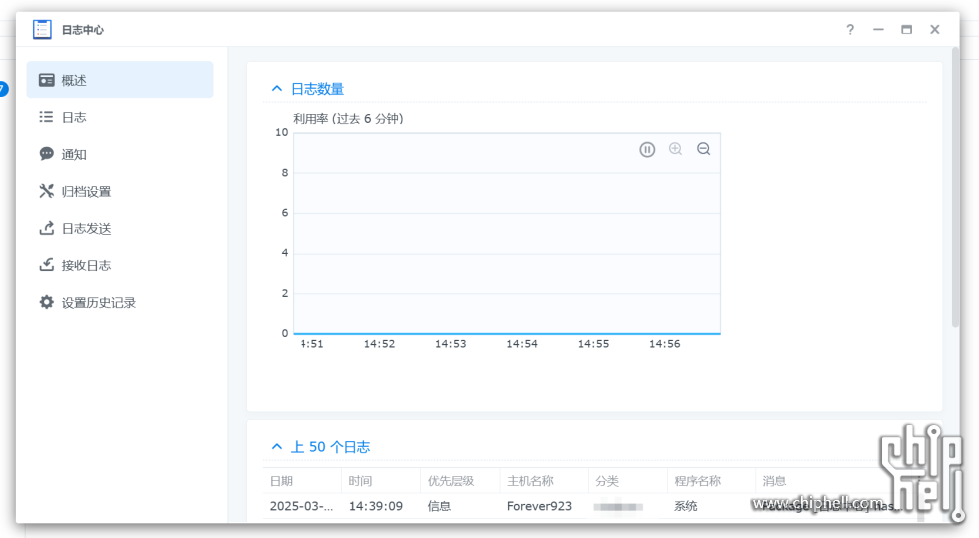Click the 归档设置 tools icon
This screenshot has width=979, height=538.
[x=46, y=191]
